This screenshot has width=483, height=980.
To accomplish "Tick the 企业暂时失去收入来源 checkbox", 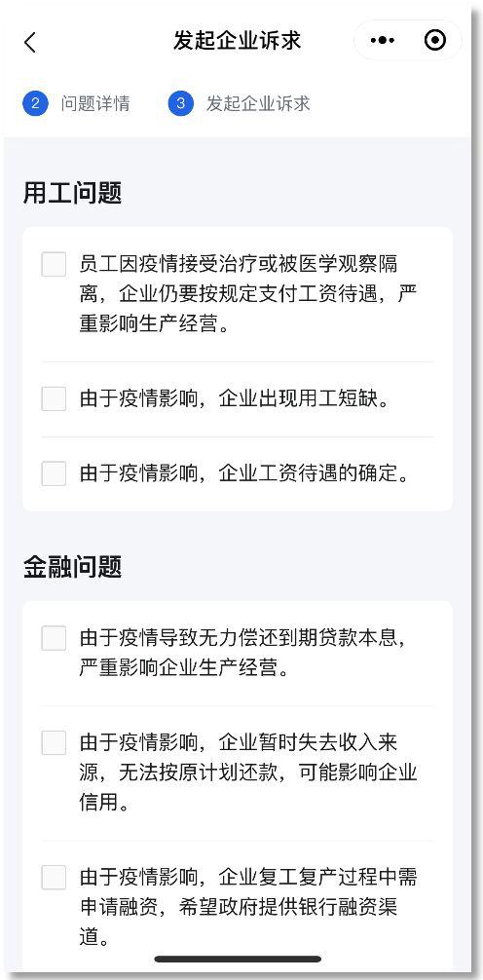I will (x=54, y=742).
